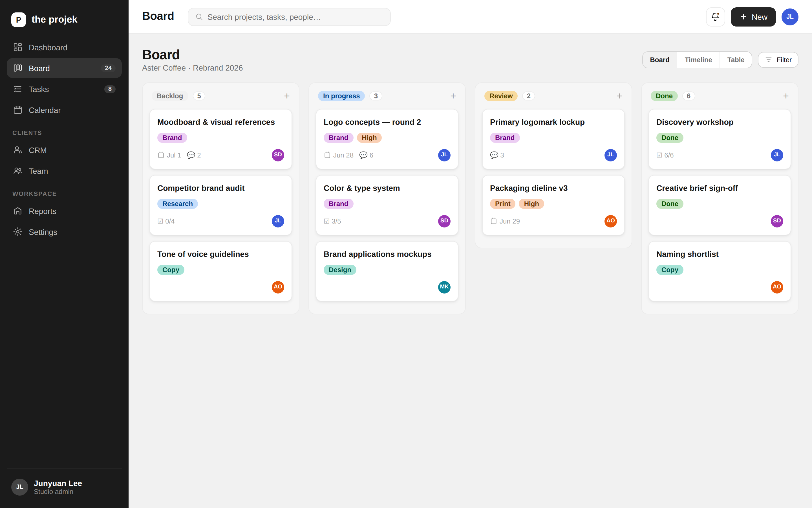Open the Reports icon in sidebar
812x508 pixels.
[x=18, y=211]
